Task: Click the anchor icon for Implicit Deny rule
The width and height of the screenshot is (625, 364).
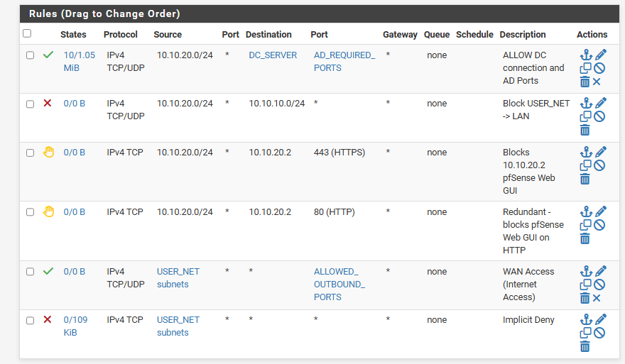Action: (x=585, y=319)
